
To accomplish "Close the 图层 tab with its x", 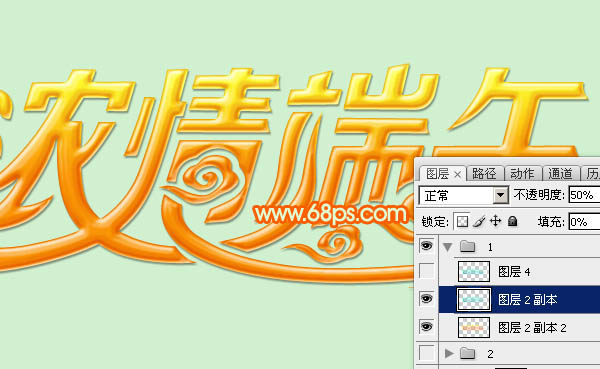I will coord(457,175).
